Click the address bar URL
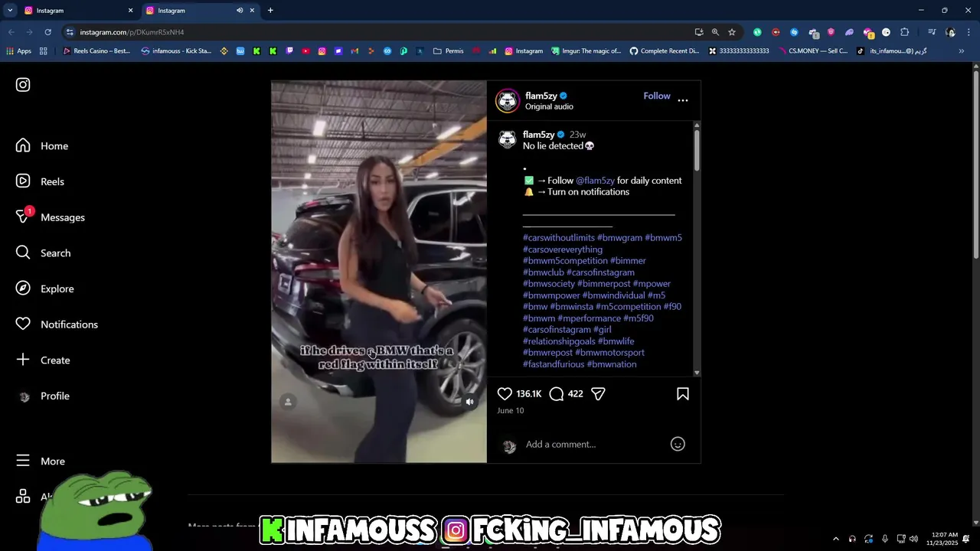This screenshot has width=980, height=551. (132, 32)
